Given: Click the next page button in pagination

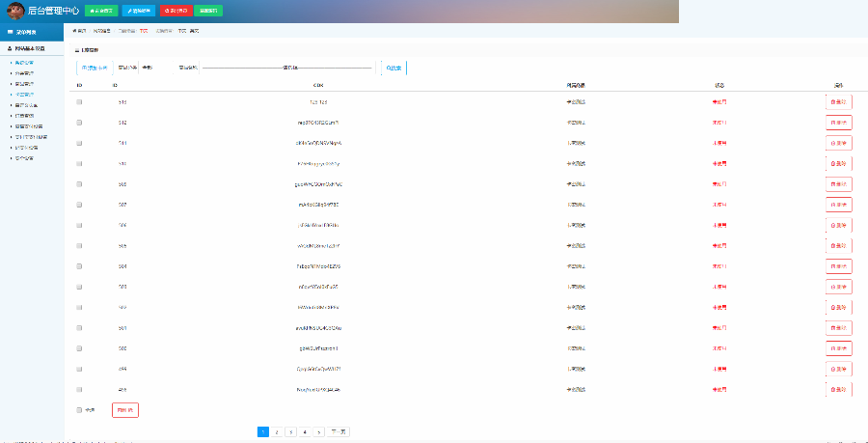Looking at the screenshot, I should pos(339,432).
